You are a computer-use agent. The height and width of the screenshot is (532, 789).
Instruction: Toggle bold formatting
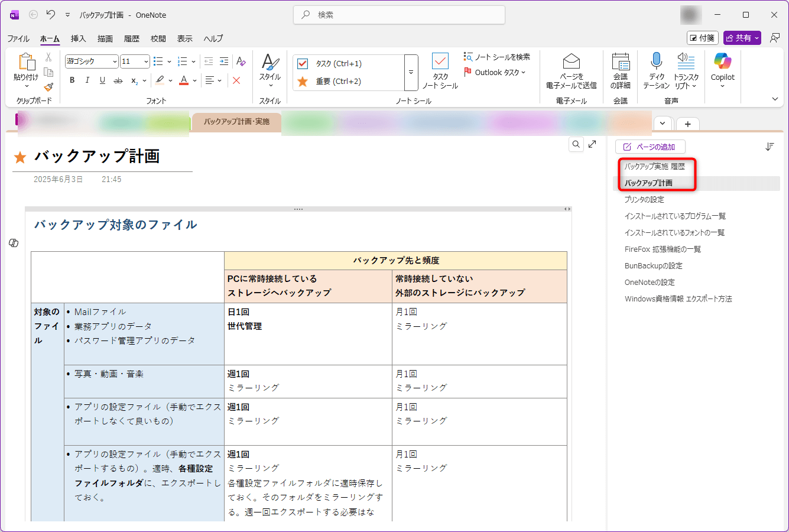[72, 80]
